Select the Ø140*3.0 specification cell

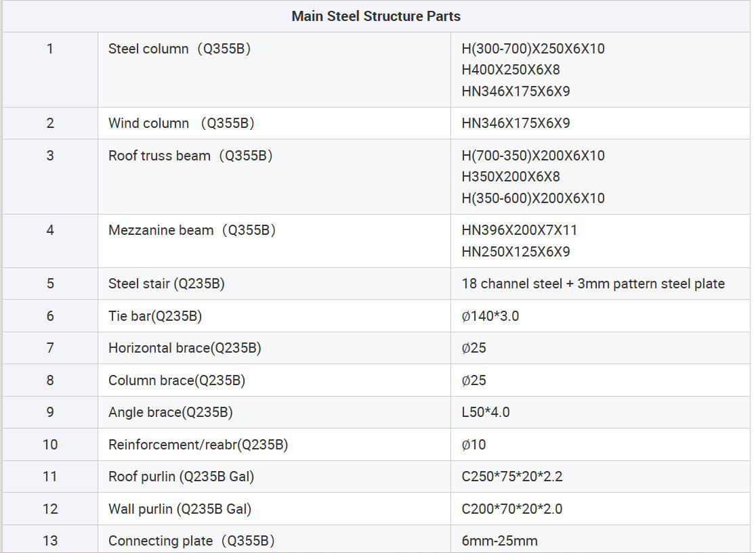[490, 316]
